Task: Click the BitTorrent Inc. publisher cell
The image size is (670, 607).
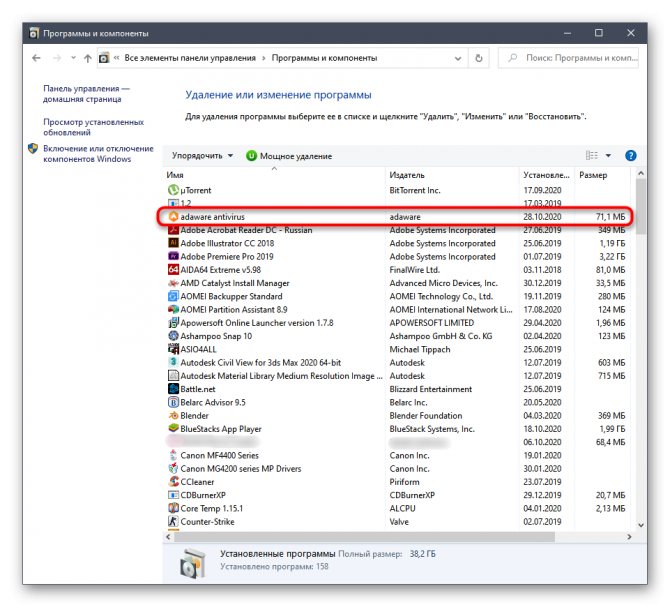Action: [414, 190]
